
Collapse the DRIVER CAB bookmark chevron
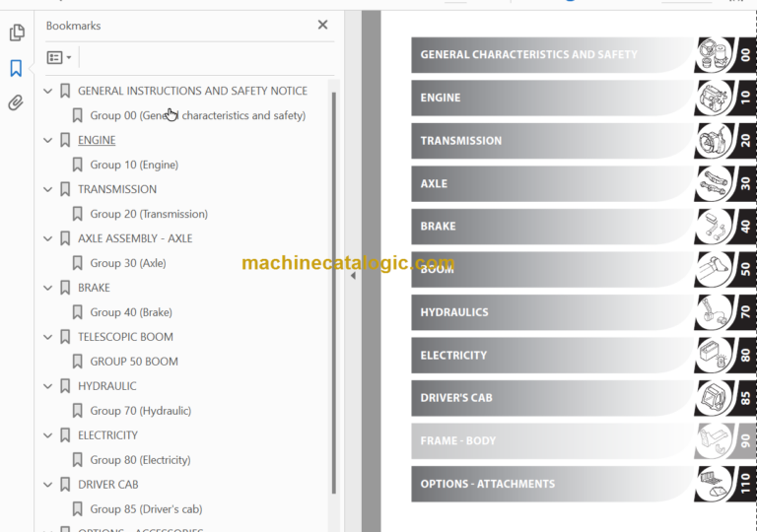47,485
